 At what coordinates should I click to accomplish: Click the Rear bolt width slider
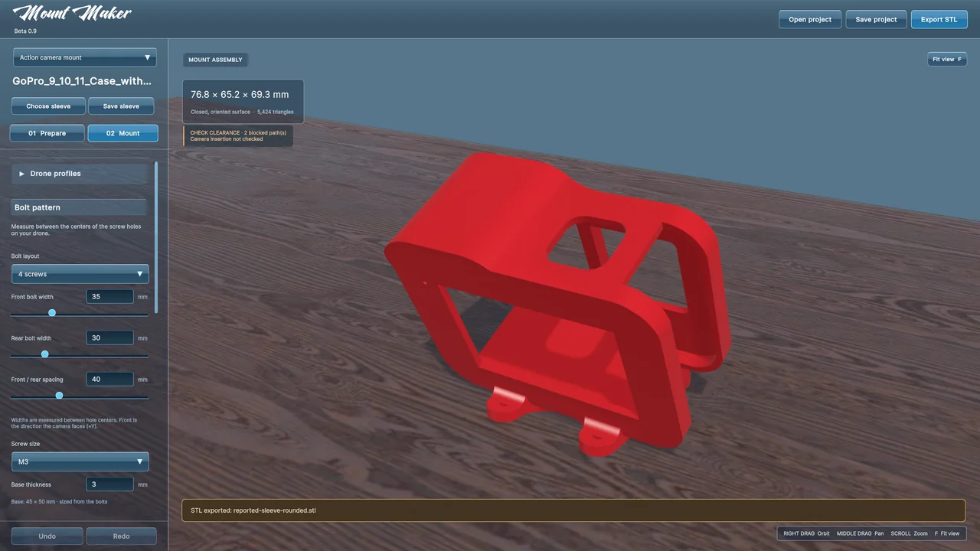80,354
